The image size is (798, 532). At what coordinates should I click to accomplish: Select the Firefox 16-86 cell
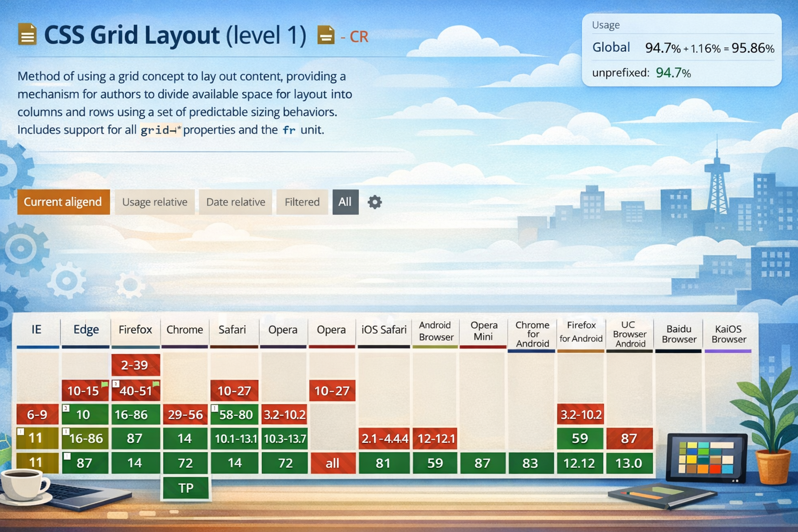[x=135, y=414]
